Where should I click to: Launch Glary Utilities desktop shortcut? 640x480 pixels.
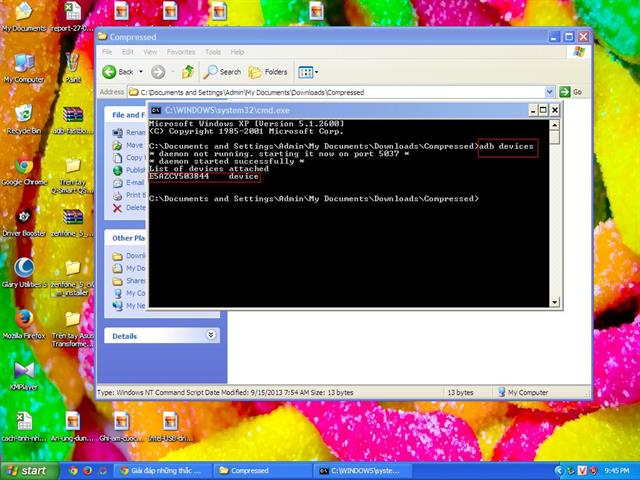(x=24, y=273)
